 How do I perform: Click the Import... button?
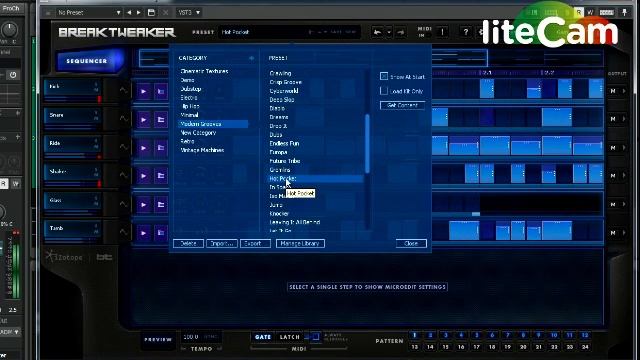[x=222, y=243]
